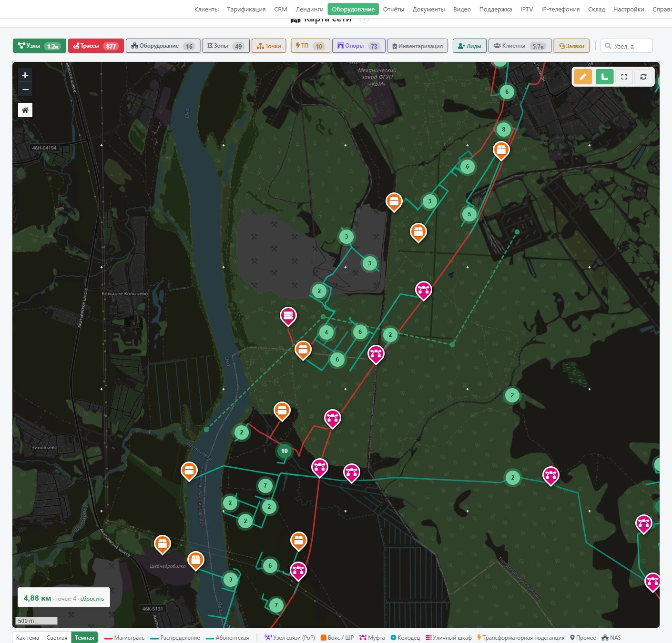This screenshot has height=643, width=672.
Task: Switch the map to fullscreen view
Action: [x=624, y=77]
